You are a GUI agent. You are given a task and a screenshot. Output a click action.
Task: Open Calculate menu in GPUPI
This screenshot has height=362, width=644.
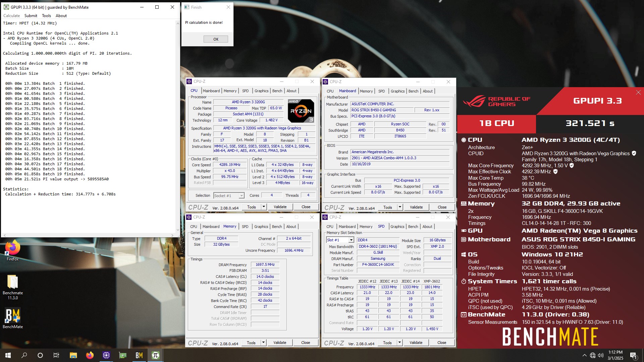pos(12,16)
